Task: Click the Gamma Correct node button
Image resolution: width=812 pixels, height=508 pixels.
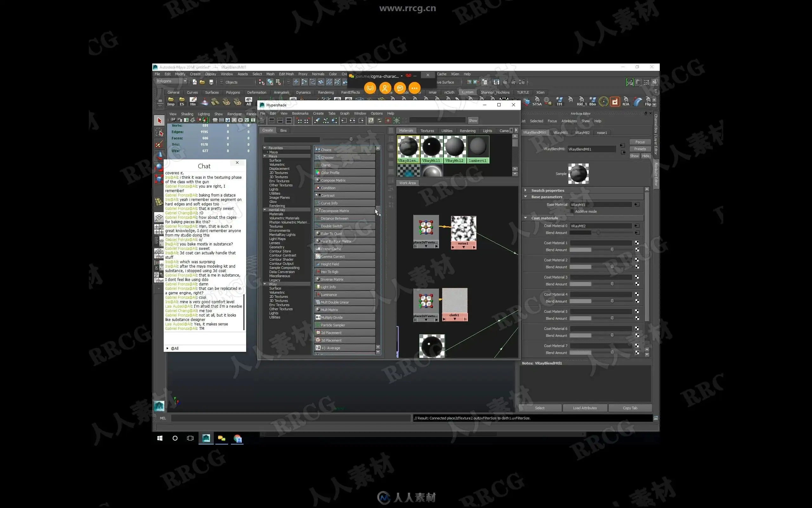Action: (x=344, y=256)
